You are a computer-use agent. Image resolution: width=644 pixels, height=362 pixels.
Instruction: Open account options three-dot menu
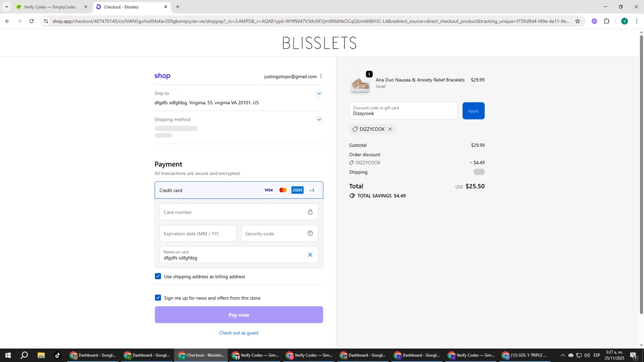pyautogui.click(x=321, y=76)
